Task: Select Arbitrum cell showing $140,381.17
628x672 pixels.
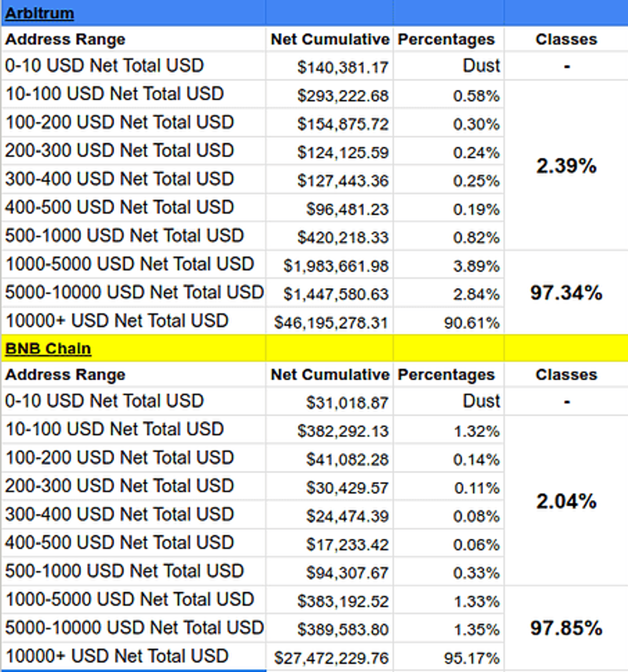Action: [x=343, y=67]
